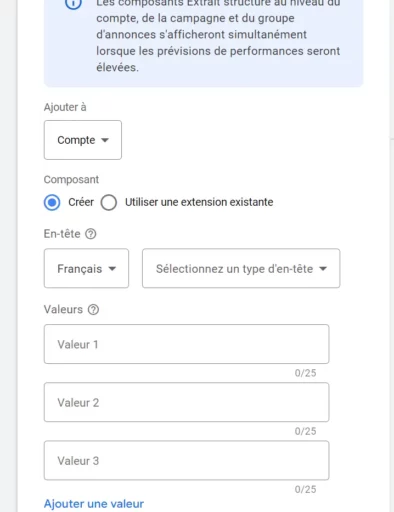Select the Créer radio button
This screenshot has height=512, width=394.
(52, 202)
